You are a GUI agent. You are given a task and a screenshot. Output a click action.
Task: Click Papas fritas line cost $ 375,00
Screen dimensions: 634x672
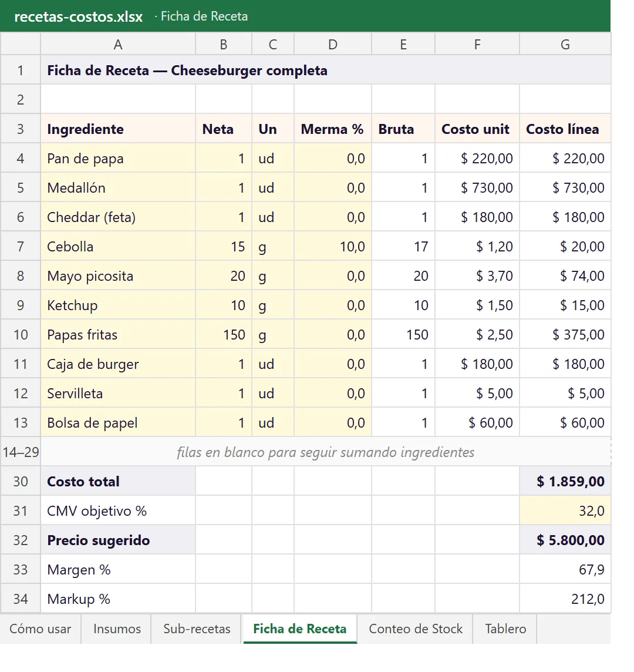point(565,334)
